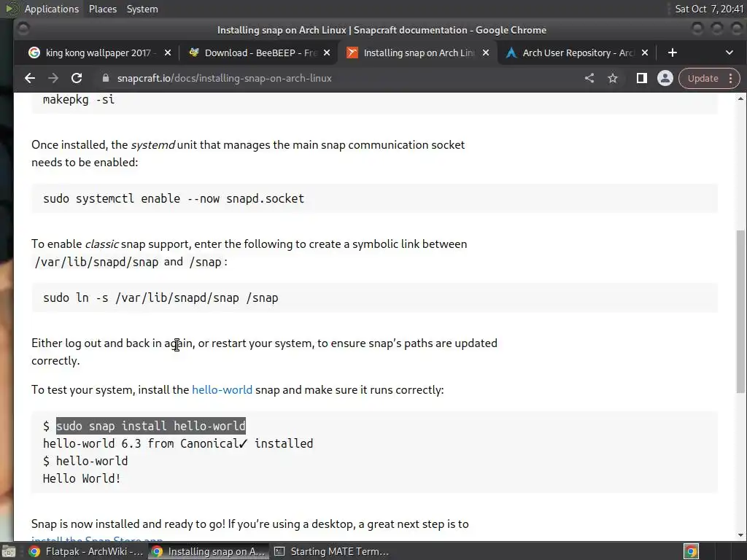Bookmark this page with the star
Screen dimensions: 747x560
click(x=613, y=78)
